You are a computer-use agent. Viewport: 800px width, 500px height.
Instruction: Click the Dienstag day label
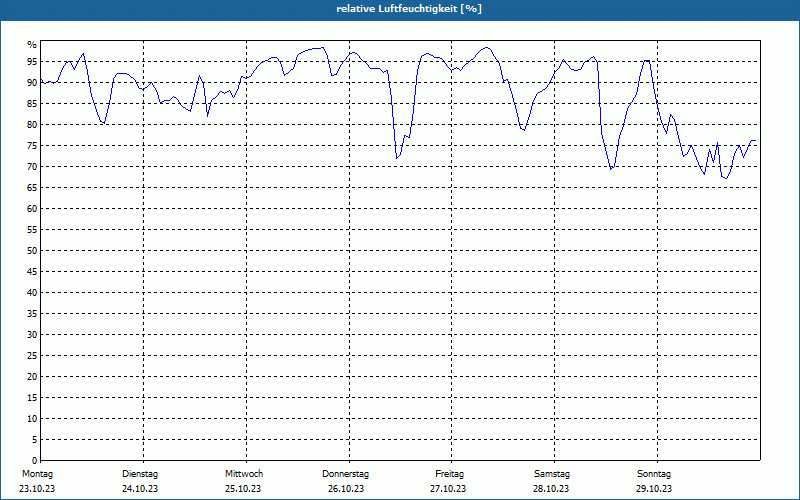(140, 474)
